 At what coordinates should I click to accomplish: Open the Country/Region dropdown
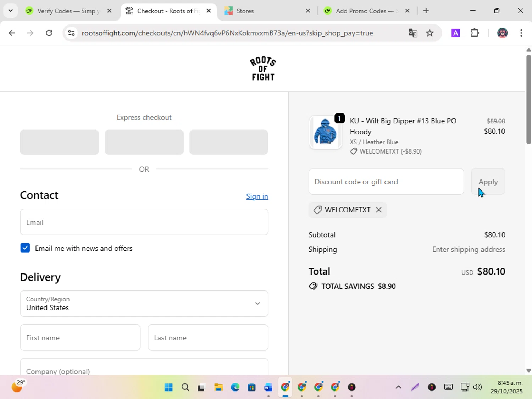click(x=144, y=304)
